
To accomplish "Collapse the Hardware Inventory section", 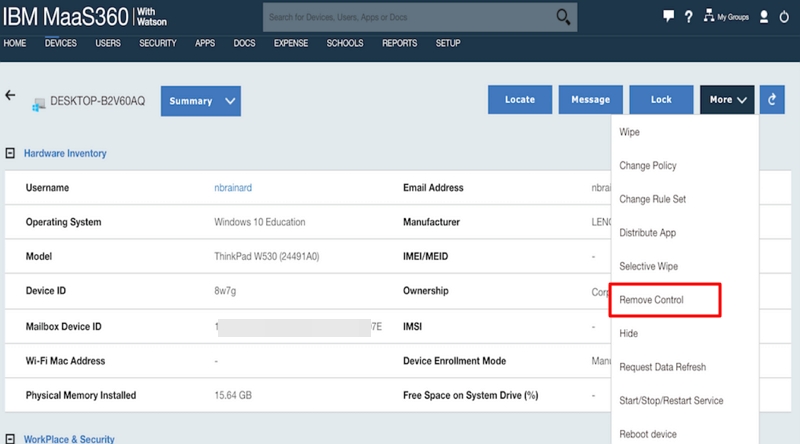I will click(x=10, y=153).
